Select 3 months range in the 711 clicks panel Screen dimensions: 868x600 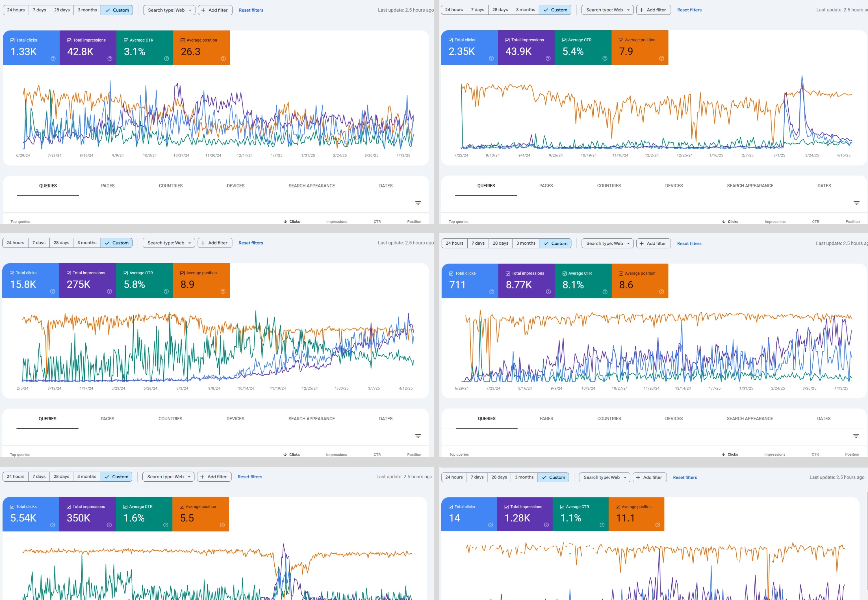coord(526,243)
